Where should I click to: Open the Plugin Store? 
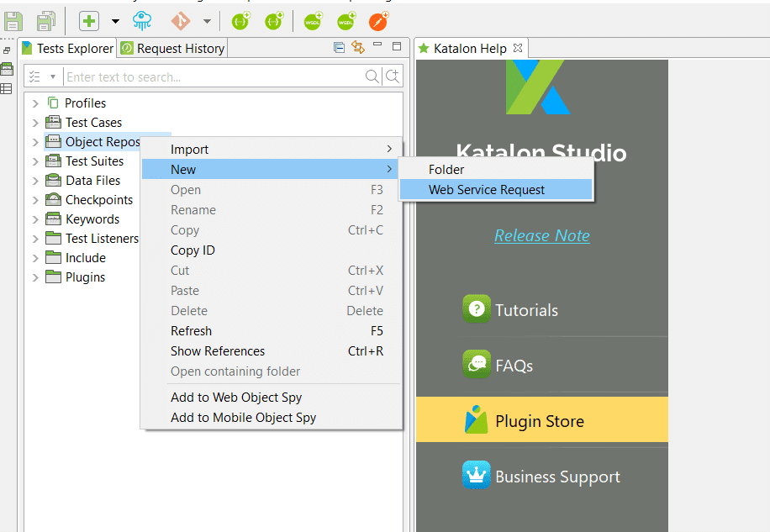tap(541, 420)
